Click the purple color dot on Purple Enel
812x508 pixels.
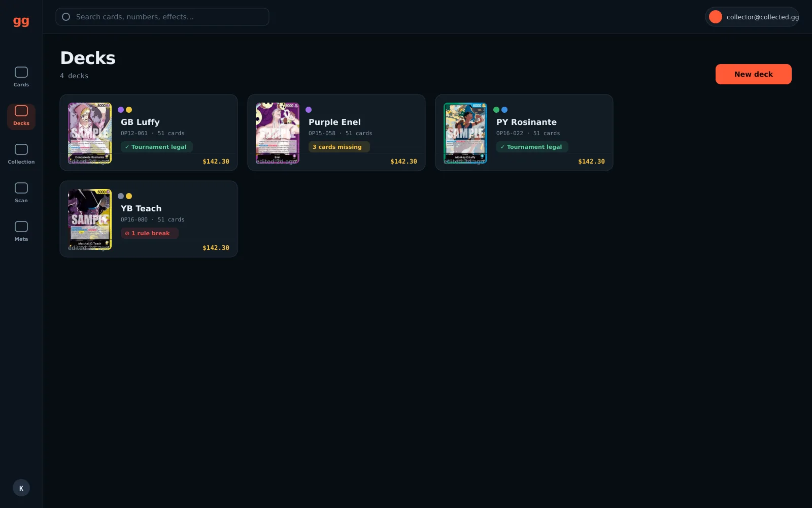coord(309,110)
